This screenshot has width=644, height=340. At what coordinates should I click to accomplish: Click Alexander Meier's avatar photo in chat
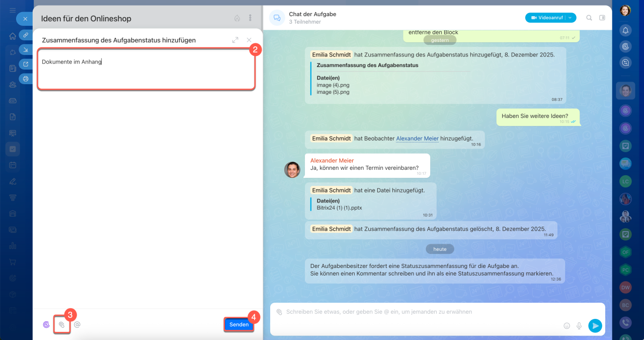click(x=292, y=170)
